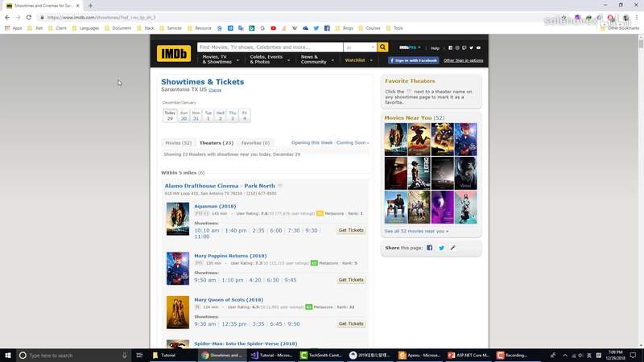This screenshot has width=644, height=362.
Task: Click Windows taskbar search box
Action: tap(74, 356)
